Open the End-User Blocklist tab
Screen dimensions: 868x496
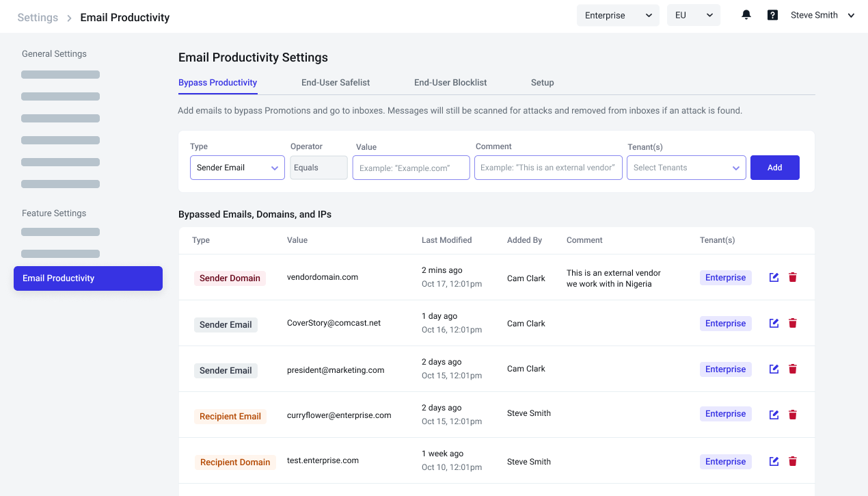[x=450, y=83]
